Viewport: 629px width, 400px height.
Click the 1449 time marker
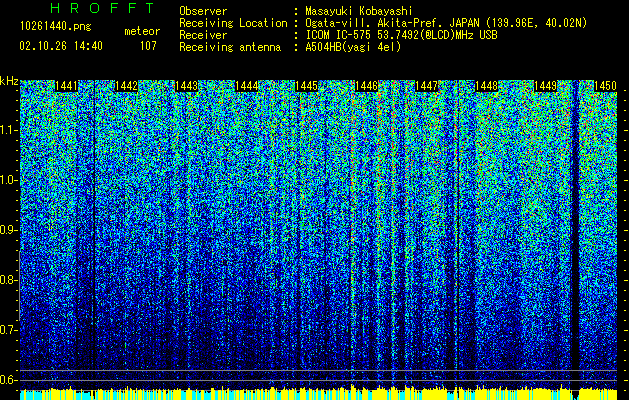coord(546,86)
